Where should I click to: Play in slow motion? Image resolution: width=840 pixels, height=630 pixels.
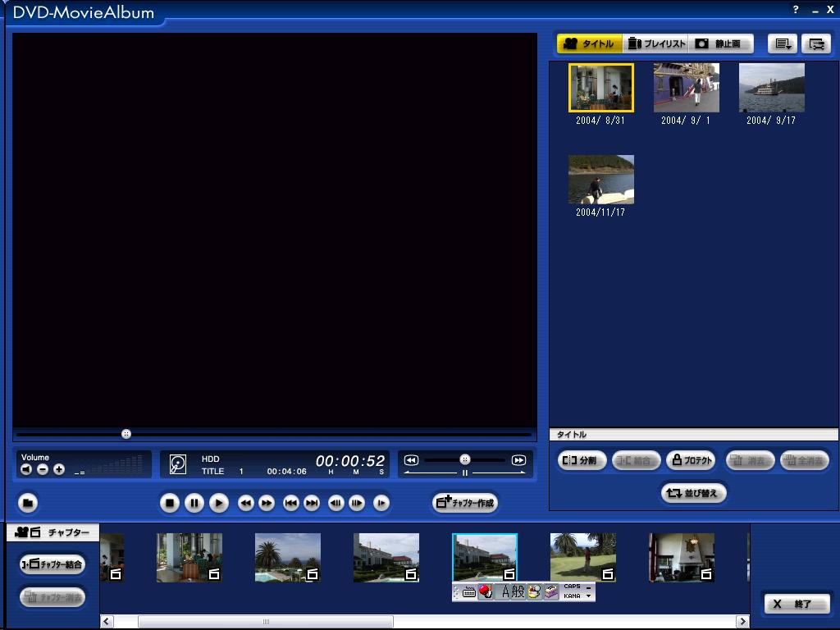click(381, 503)
